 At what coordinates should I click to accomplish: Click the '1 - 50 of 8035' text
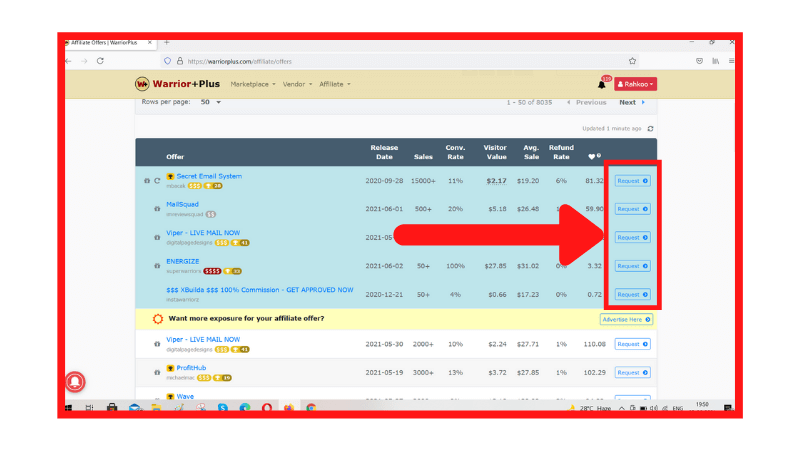[529, 102]
